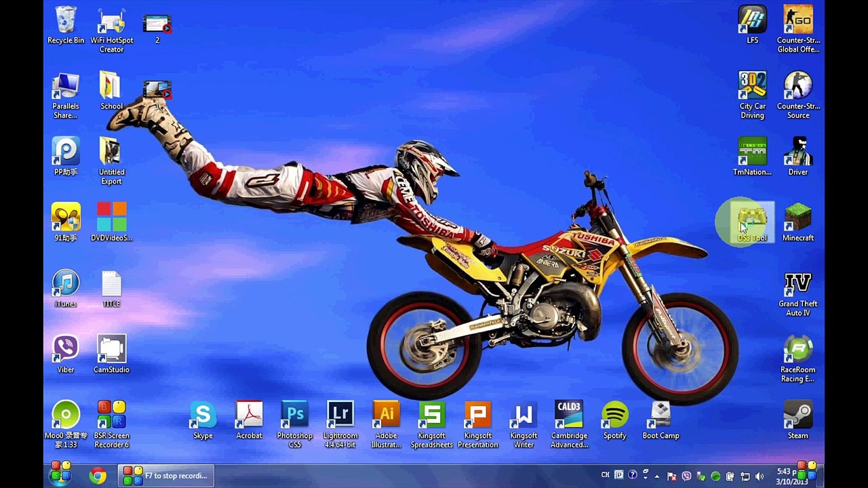Select the TmNations shortcut
Screen dimensions: 868x488
(x=753, y=157)
